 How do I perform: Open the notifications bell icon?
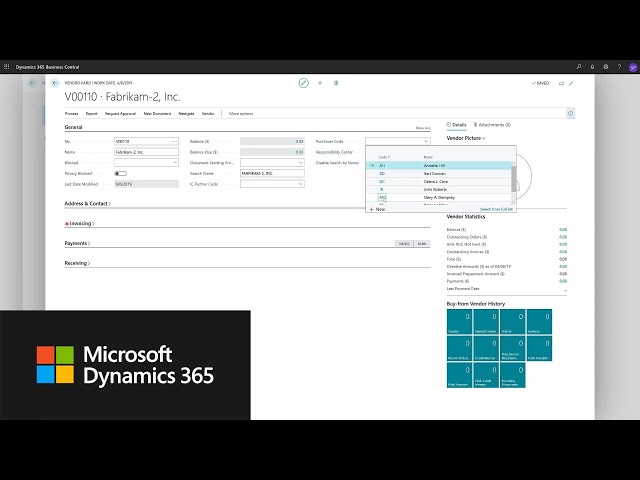click(592, 66)
